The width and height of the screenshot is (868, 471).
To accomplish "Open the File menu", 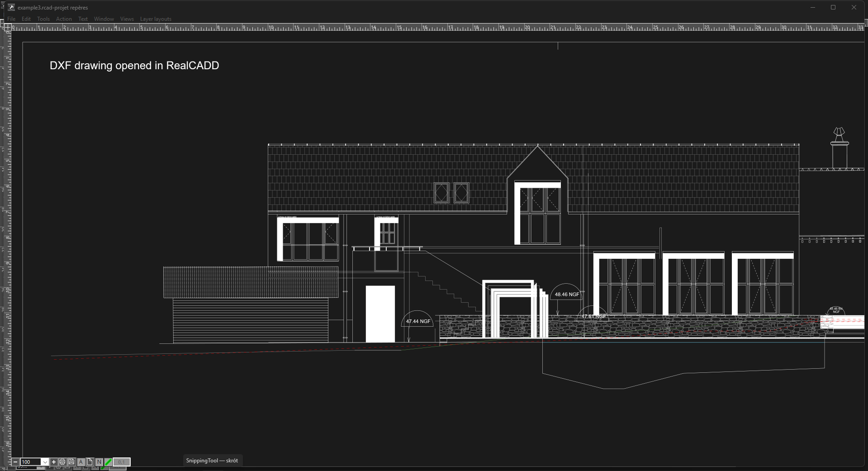I will [11, 19].
